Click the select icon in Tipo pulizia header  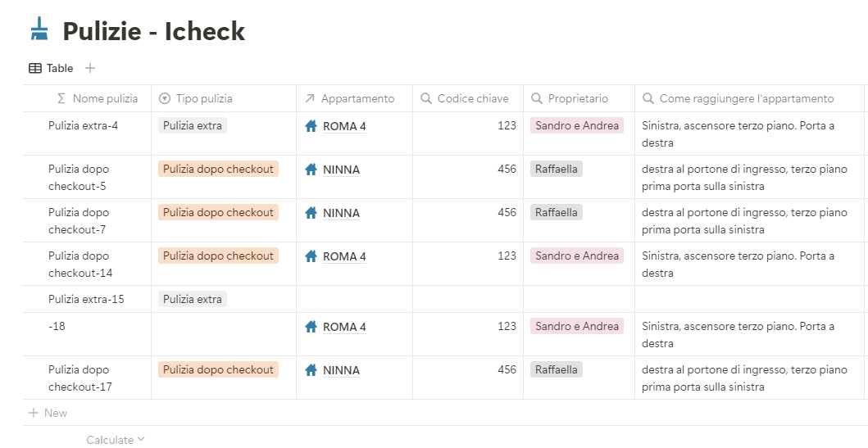(165, 99)
